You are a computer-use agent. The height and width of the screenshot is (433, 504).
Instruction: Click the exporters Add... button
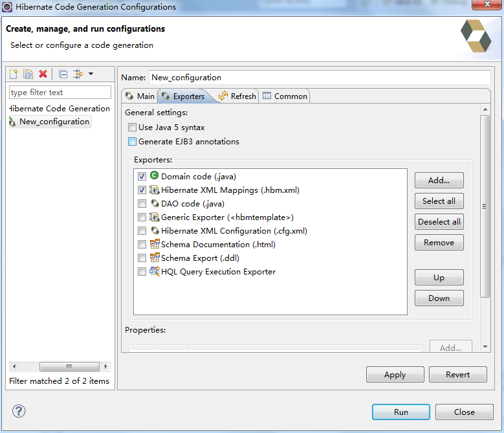pyautogui.click(x=439, y=181)
